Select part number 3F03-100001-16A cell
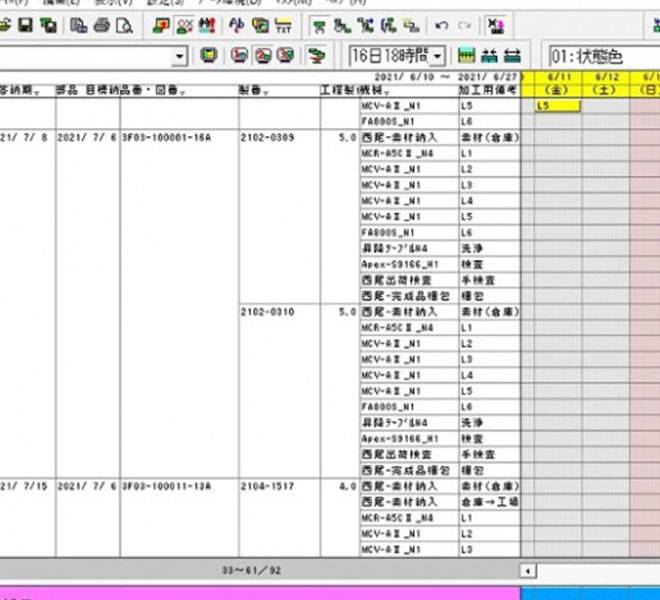This screenshot has height=600, width=660. coord(166,136)
